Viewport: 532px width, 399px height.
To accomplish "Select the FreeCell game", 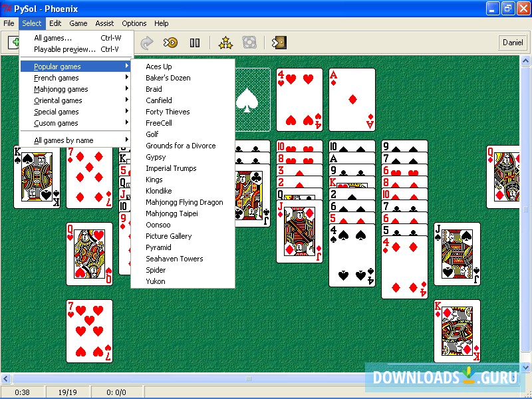I will 183,123.
